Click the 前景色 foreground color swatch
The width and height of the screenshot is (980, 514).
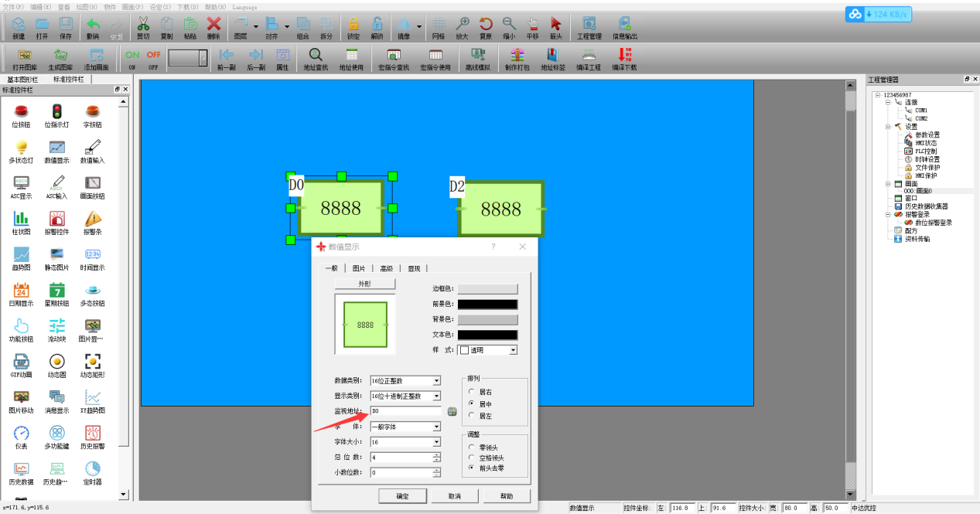tap(487, 305)
